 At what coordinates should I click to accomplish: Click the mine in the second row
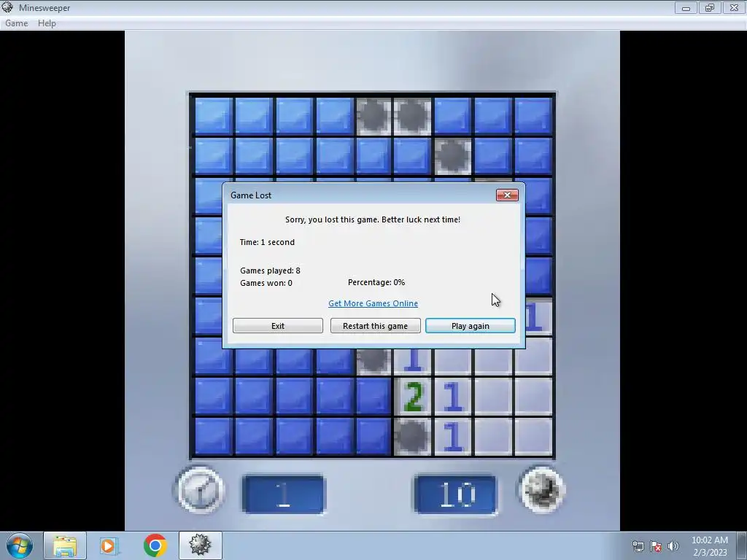coord(452,156)
